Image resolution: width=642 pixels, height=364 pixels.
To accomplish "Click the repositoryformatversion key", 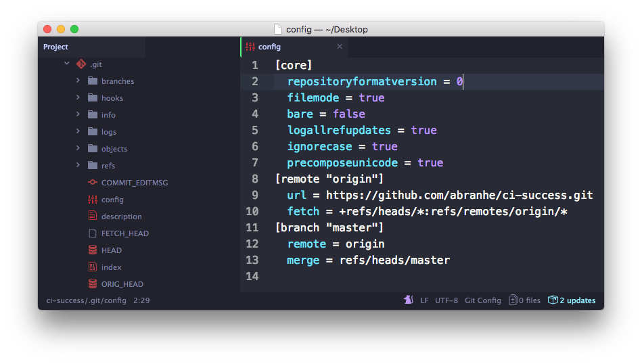I will [x=362, y=81].
